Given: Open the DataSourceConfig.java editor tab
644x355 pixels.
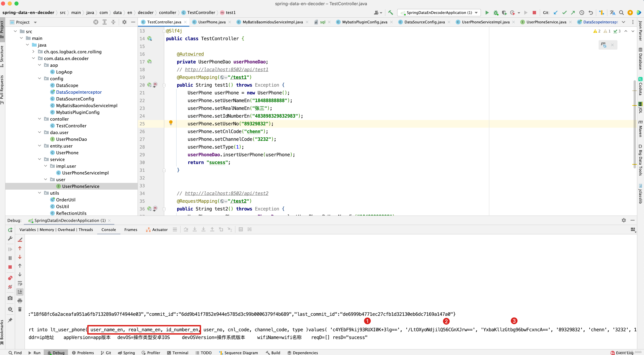Looking at the screenshot, I should (x=425, y=22).
